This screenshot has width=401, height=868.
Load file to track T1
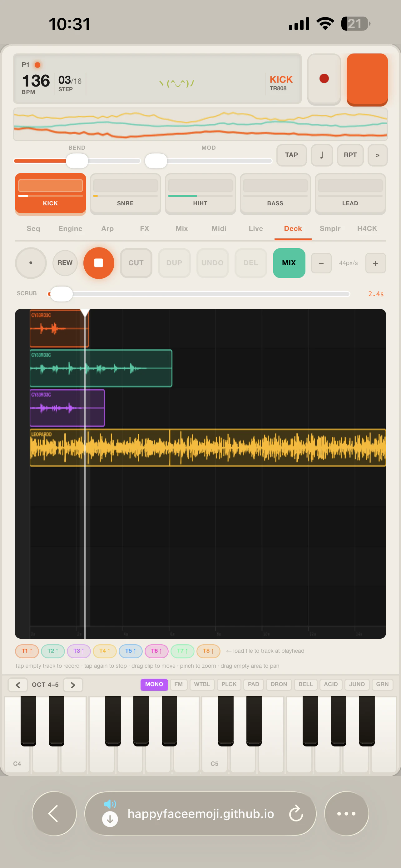pyautogui.click(x=27, y=651)
